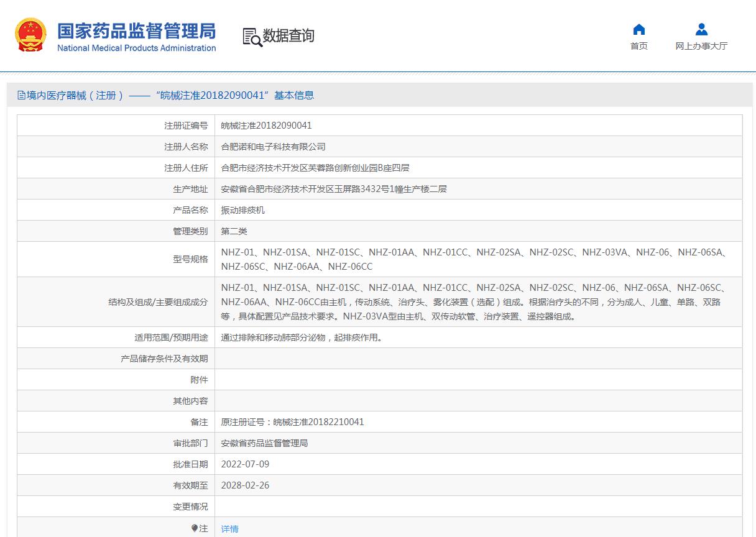Click the 数据查询 magnifier document icon
The image size is (756, 537).
[x=252, y=37]
